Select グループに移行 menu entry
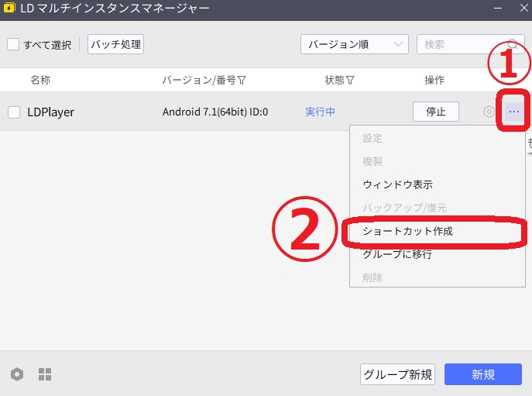532x396 pixels. click(x=397, y=254)
